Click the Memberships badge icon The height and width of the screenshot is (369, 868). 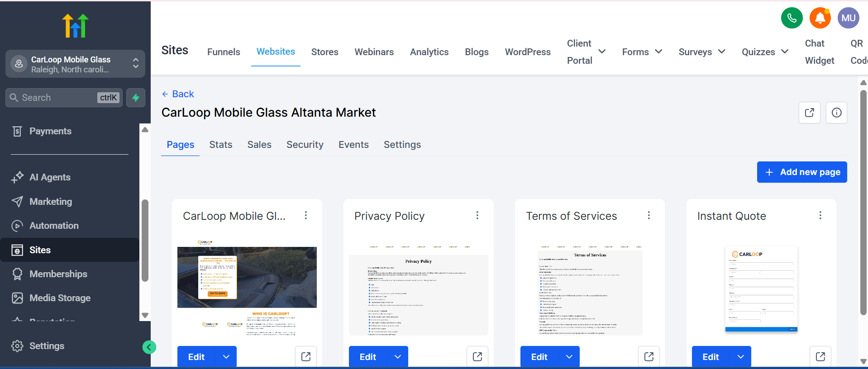click(17, 274)
